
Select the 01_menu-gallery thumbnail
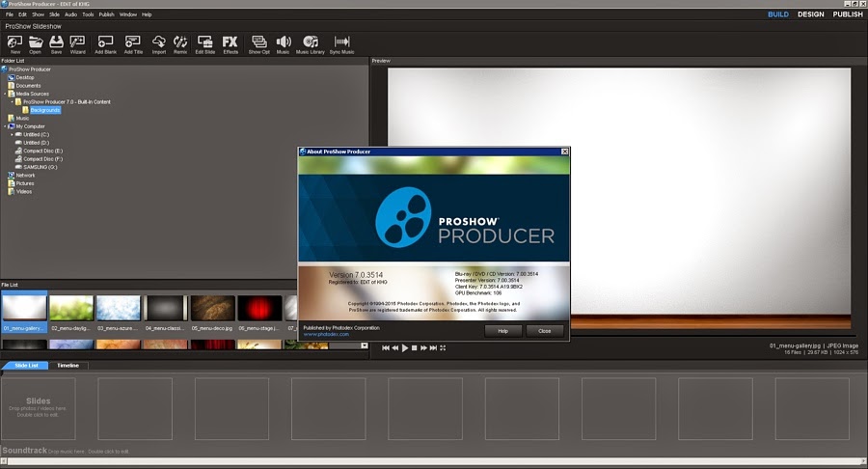point(24,313)
